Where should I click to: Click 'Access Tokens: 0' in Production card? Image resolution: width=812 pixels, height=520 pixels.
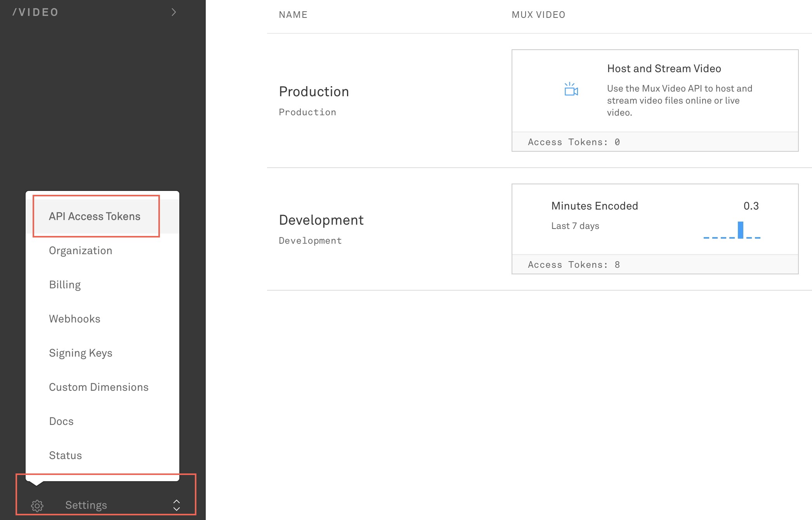[574, 142]
